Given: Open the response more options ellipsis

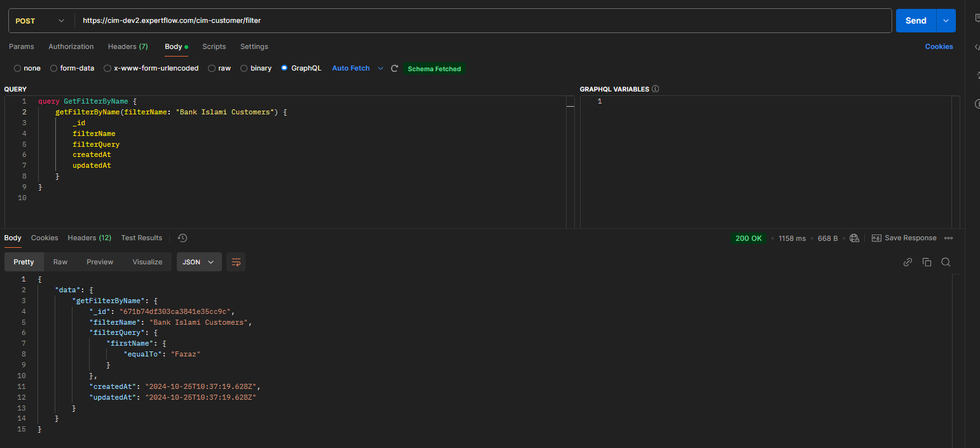Looking at the screenshot, I should click(948, 238).
